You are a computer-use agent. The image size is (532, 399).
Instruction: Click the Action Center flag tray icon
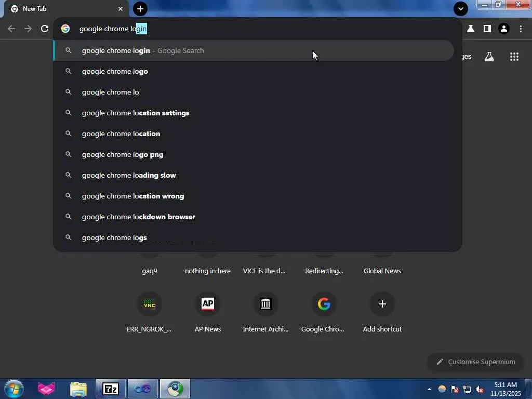[455, 389]
